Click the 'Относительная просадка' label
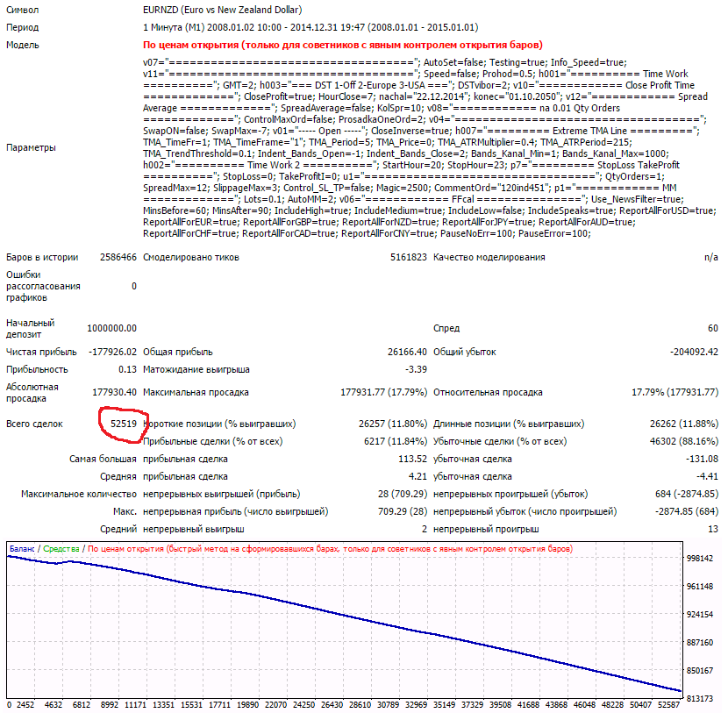 [x=488, y=392]
